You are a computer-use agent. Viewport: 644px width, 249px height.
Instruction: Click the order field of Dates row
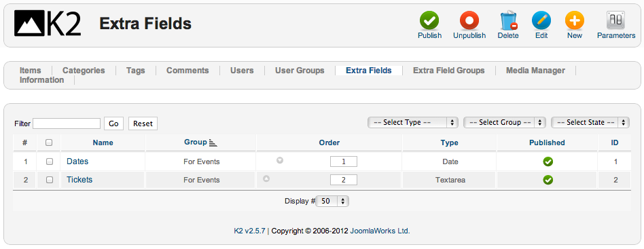pyautogui.click(x=344, y=161)
